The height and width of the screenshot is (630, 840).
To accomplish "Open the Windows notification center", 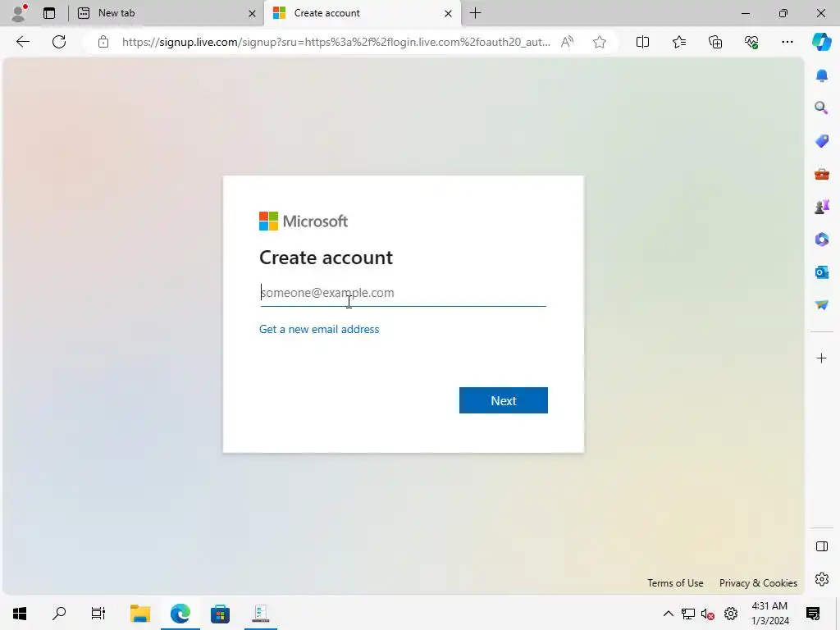I will click(813, 614).
